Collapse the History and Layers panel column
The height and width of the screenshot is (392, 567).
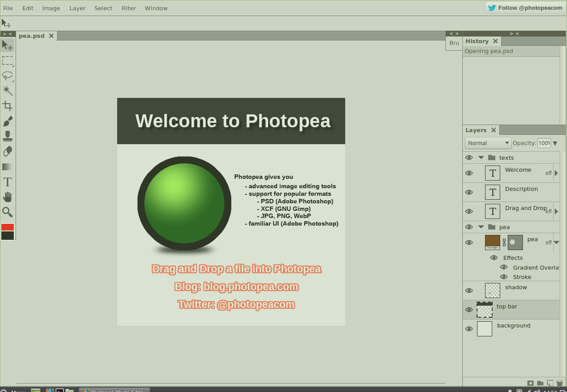(514, 33)
